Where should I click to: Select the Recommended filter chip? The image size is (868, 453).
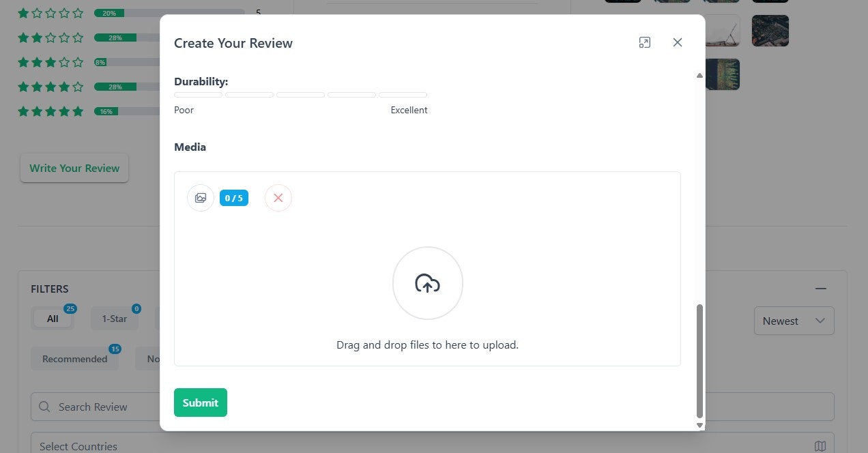[75, 358]
